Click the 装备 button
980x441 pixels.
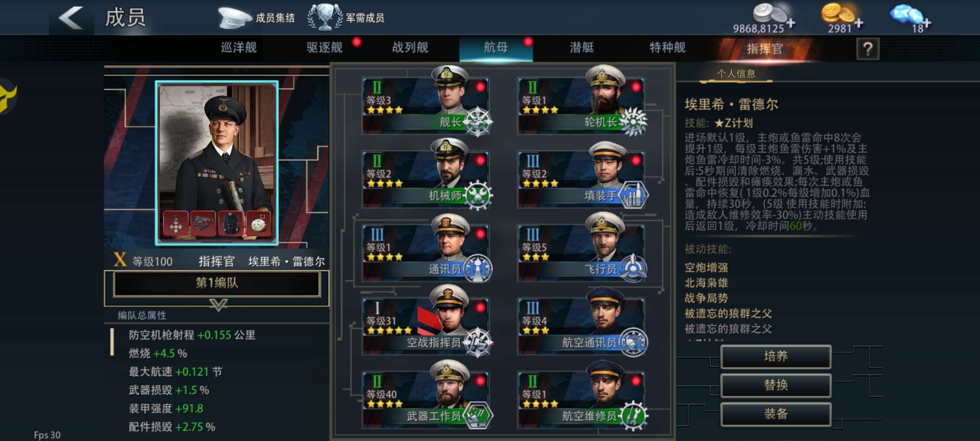[x=776, y=414]
